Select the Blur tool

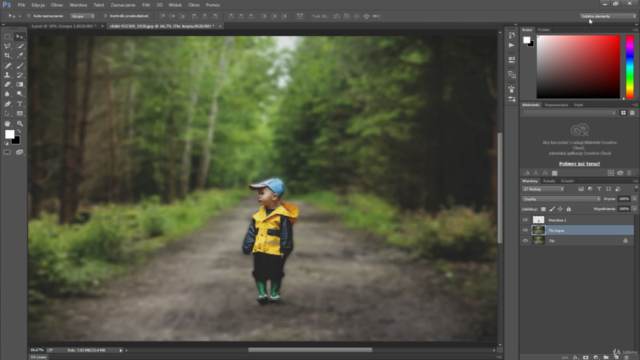(7, 94)
